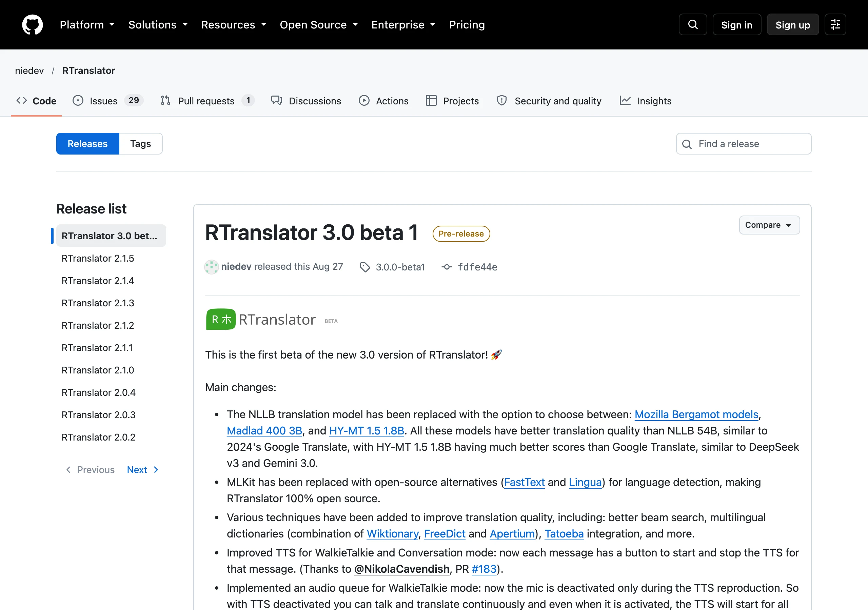Open the Pull requests tab
This screenshot has height=610, width=868.
pyautogui.click(x=207, y=101)
